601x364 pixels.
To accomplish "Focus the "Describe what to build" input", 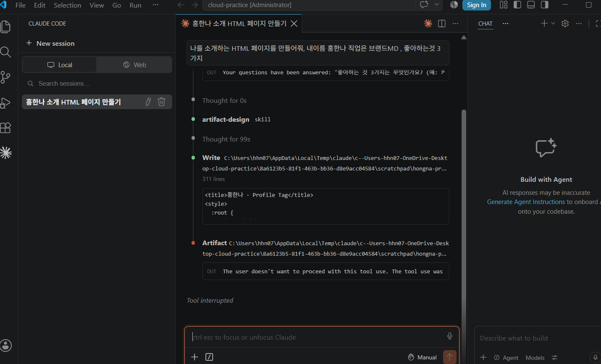I will 538,338.
